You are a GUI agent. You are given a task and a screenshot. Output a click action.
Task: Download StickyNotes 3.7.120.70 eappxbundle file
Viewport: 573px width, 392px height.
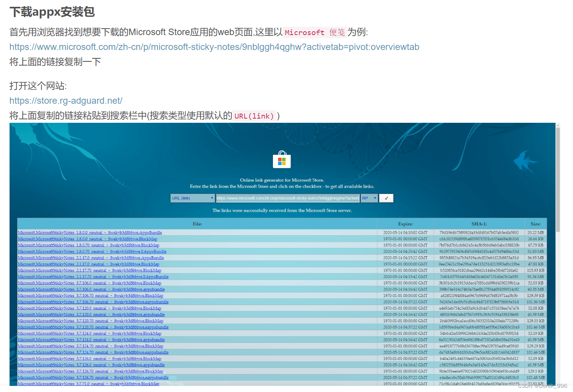(93, 327)
